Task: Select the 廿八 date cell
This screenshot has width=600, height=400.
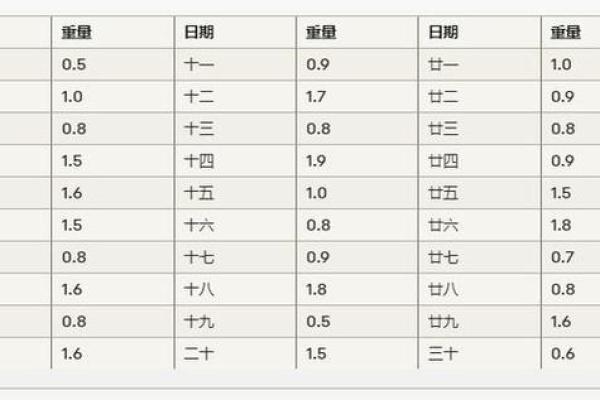Action: (x=443, y=290)
